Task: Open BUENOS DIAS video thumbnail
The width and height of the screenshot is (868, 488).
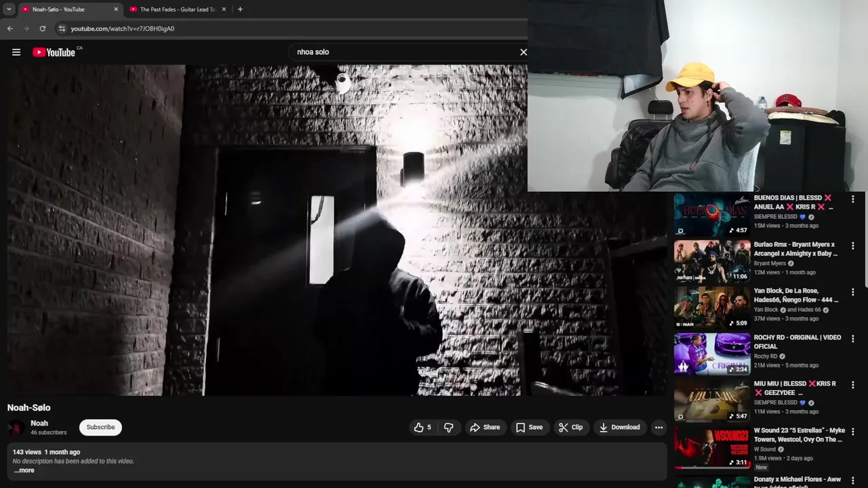Action: (x=712, y=214)
